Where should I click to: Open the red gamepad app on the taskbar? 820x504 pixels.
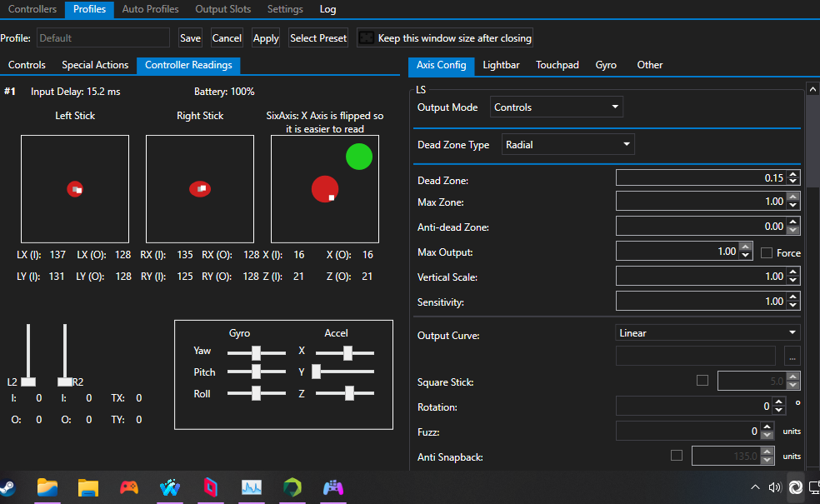[x=128, y=487]
